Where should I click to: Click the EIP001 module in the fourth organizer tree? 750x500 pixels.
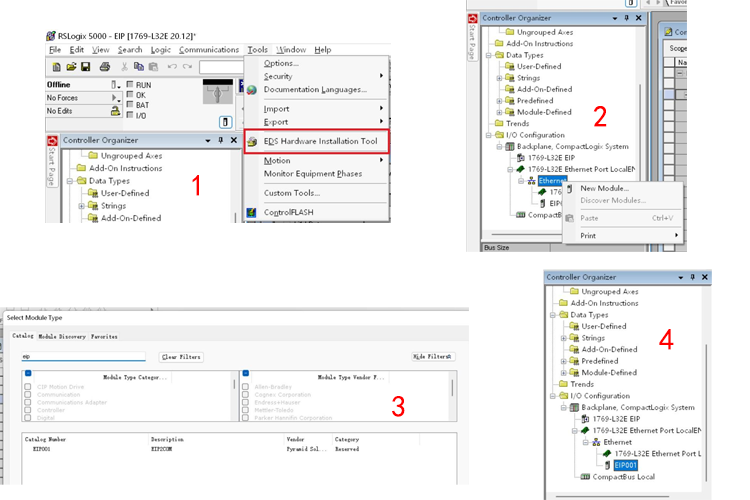point(625,464)
